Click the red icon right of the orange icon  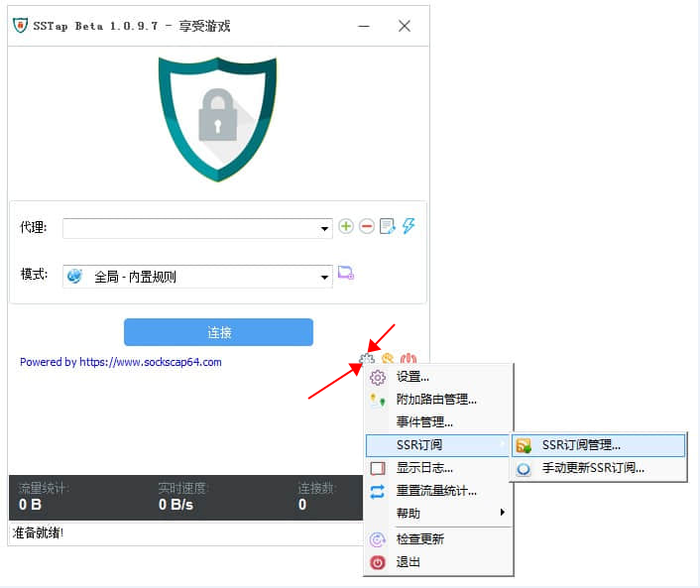(408, 358)
